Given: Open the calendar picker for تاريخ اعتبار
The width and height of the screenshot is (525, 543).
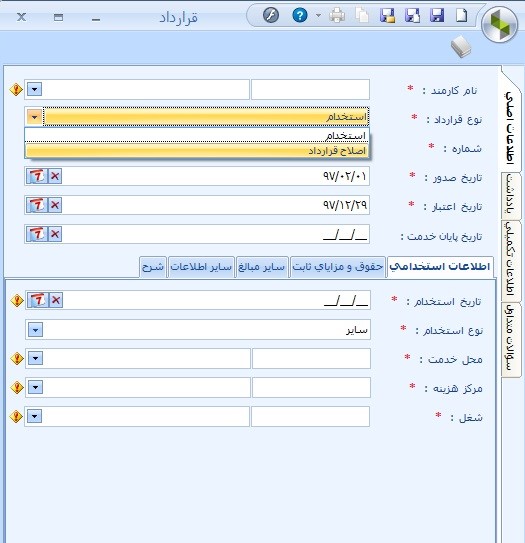Looking at the screenshot, I should (37, 205).
